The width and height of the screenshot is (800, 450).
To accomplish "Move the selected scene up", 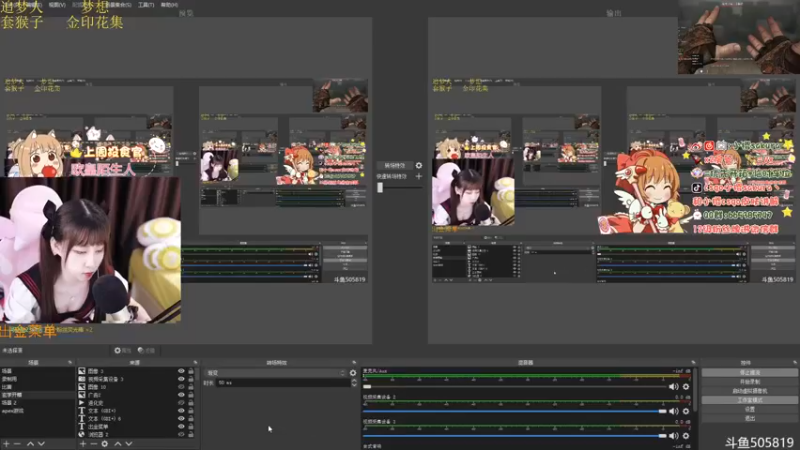I will pos(30,444).
